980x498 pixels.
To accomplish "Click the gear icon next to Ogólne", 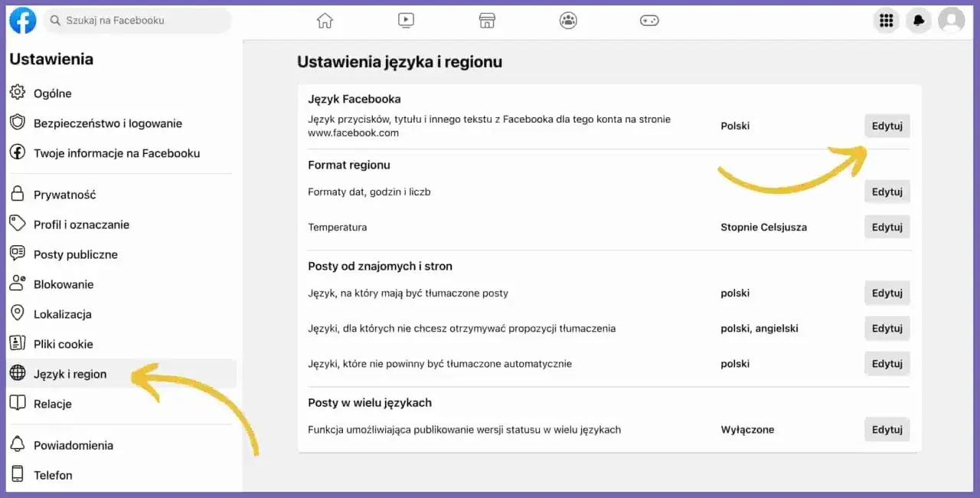I will 17,93.
